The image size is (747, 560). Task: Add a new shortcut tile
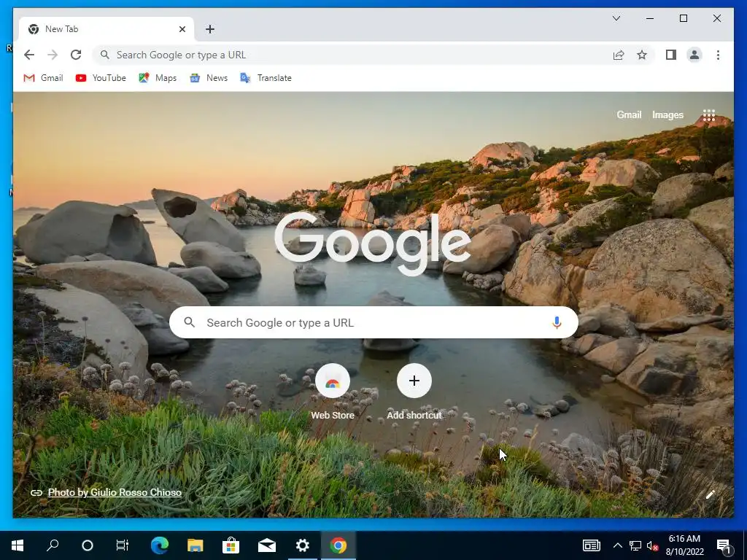[x=414, y=392]
